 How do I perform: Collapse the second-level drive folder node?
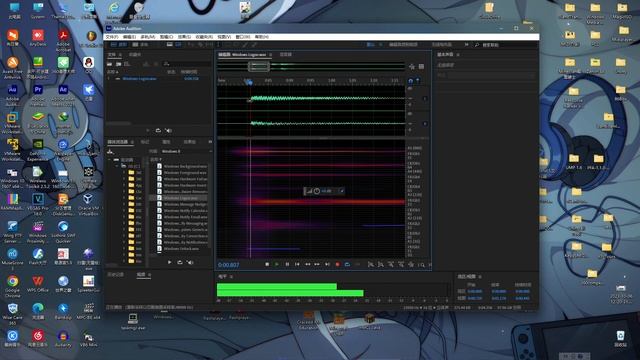pyautogui.click(x=117, y=166)
